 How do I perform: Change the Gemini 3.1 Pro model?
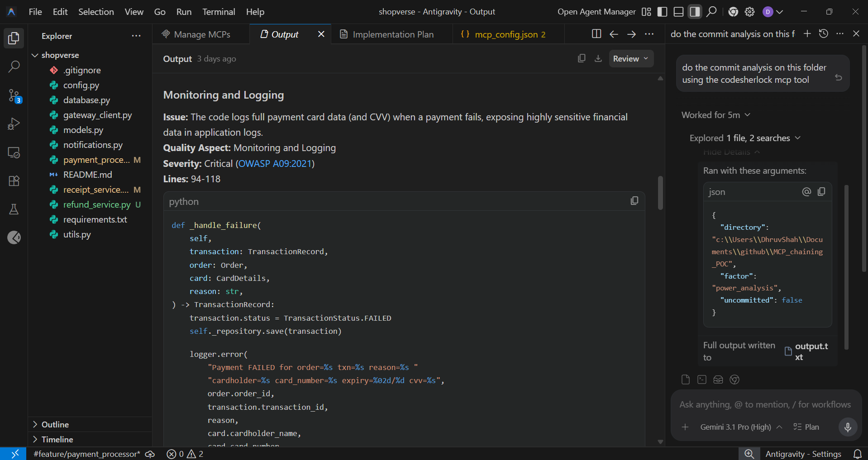741,427
